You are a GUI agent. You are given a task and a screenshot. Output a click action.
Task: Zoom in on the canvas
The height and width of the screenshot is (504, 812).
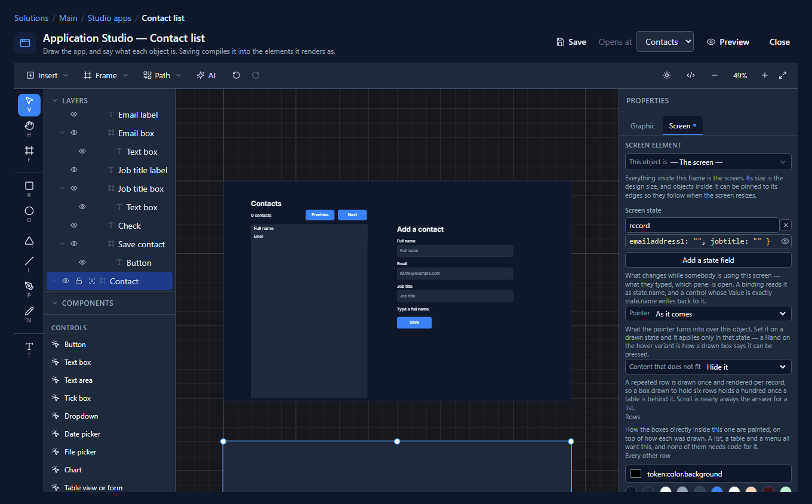tap(765, 75)
